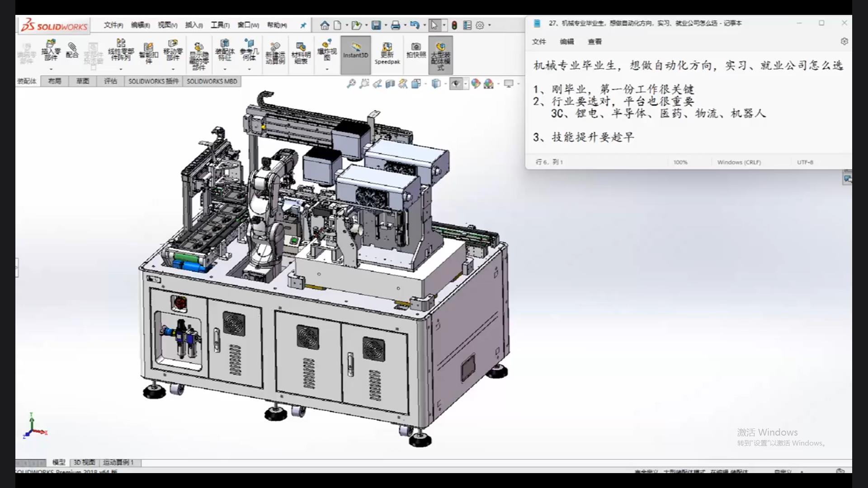Viewport: 868px width, 488px height.
Task: Expand dropdown arrow beside Open icon
Action: click(366, 25)
